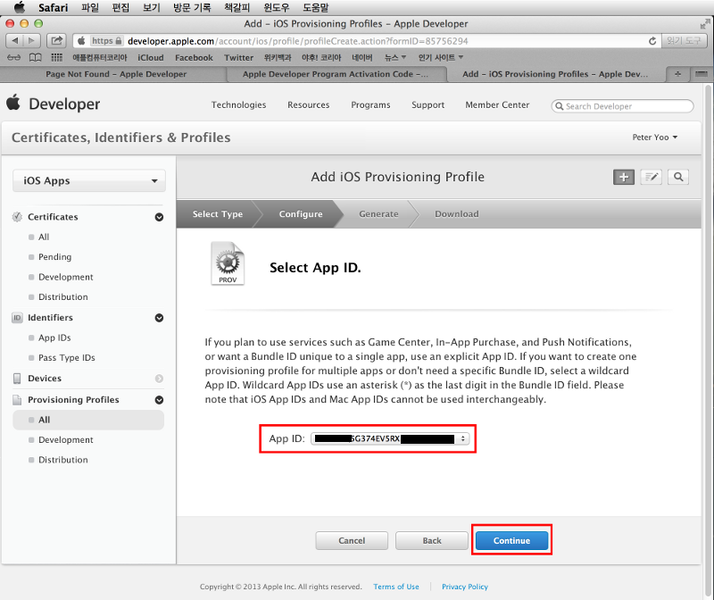Open a new Safari tab with plus
Image resolution: width=714 pixels, height=600 pixels.
click(679, 74)
